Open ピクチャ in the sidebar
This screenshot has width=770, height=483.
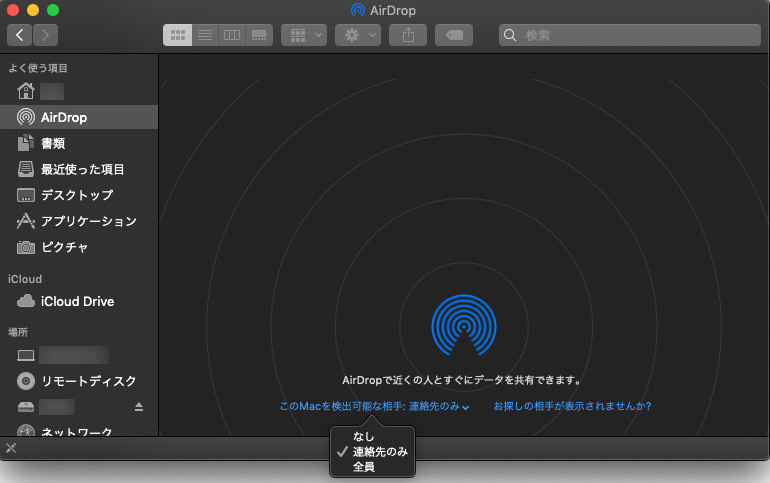point(79,247)
